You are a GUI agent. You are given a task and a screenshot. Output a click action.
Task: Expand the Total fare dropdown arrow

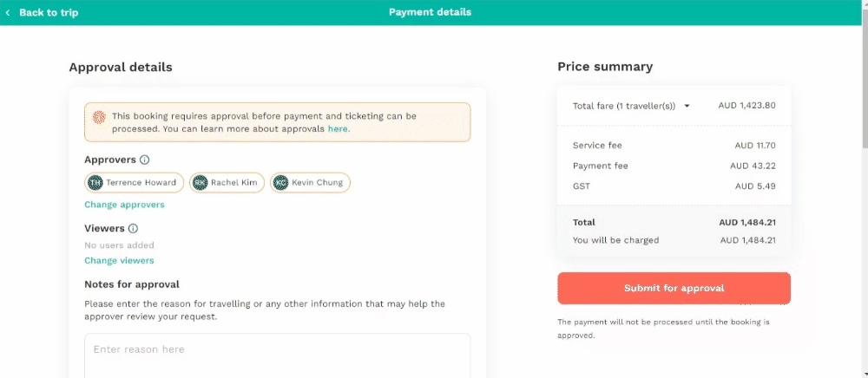coord(687,106)
